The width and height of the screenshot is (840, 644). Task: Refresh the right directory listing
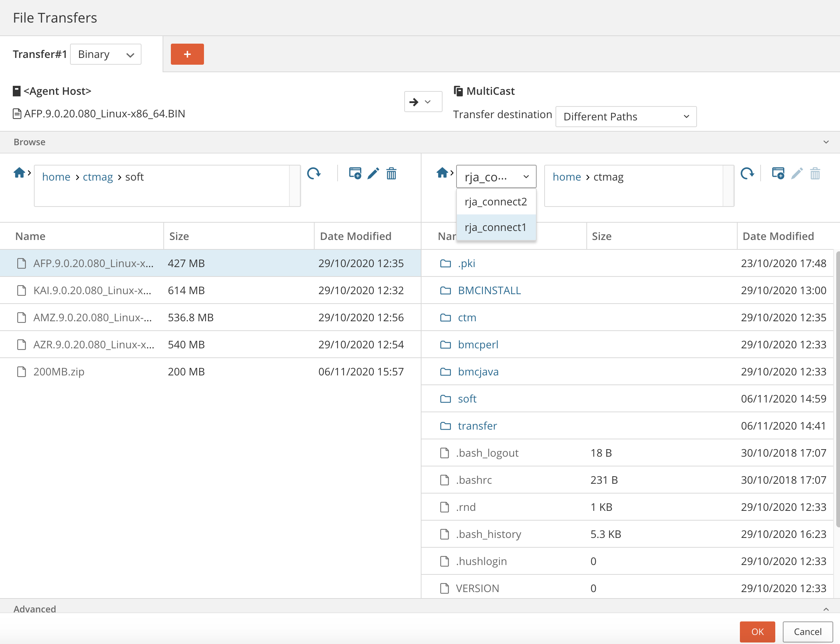(x=747, y=174)
